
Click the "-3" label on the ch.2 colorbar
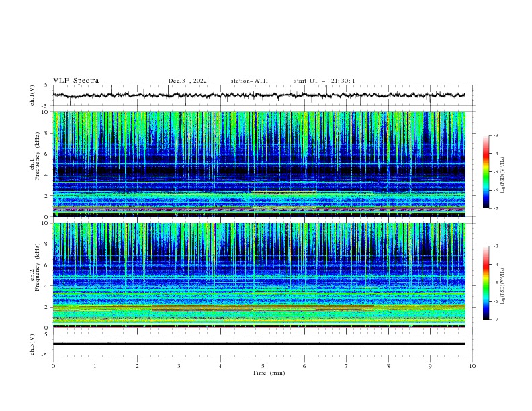point(495,246)
